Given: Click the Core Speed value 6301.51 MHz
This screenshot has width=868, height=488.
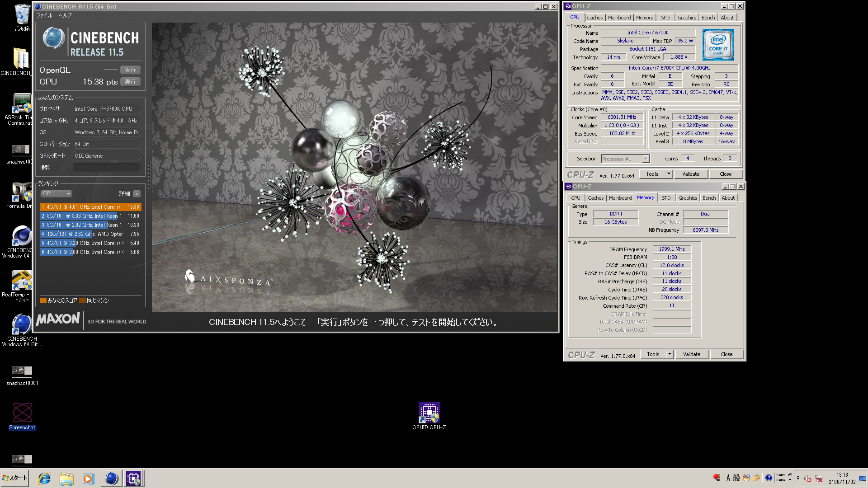Looking at the screenshot, I should pyautogui.click(x=622, y=117).
